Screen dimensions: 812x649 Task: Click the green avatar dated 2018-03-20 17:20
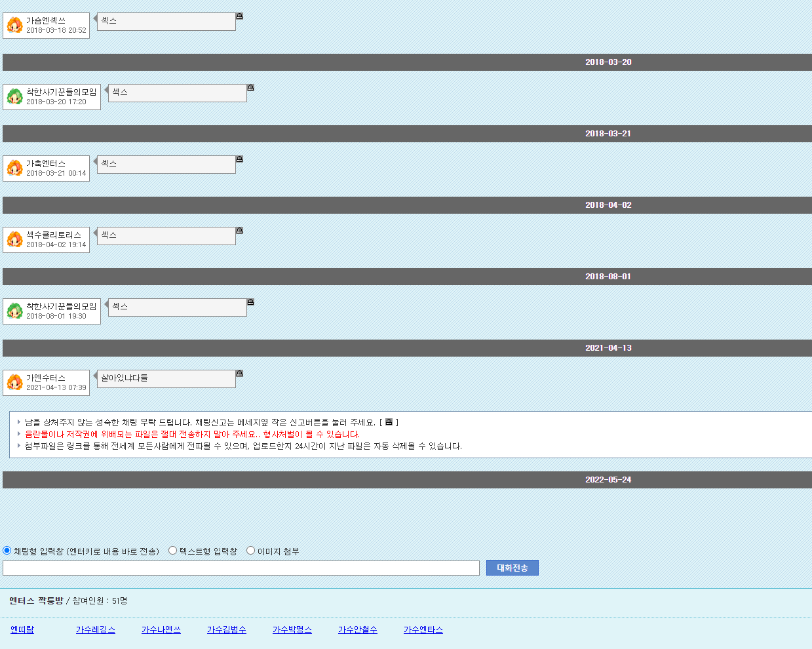(x=14, y=97)
